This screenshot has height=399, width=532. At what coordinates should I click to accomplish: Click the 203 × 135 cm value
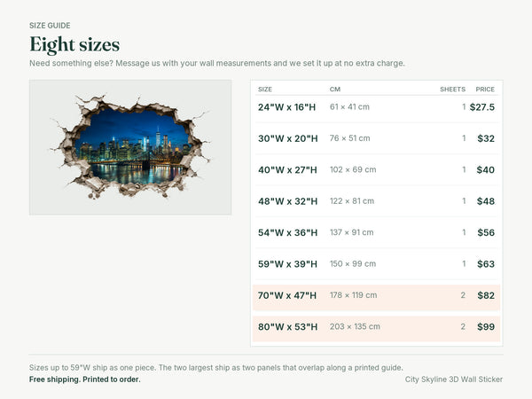pyautogui.click(x=355, y=326)
